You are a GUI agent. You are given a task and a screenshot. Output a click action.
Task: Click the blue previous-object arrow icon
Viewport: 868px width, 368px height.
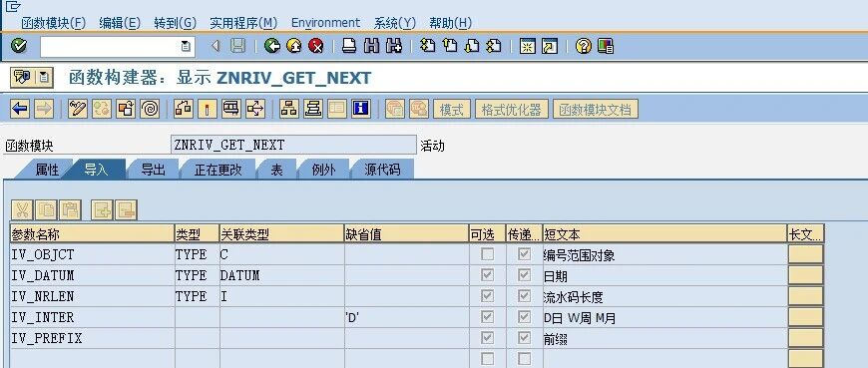[20, 109]
